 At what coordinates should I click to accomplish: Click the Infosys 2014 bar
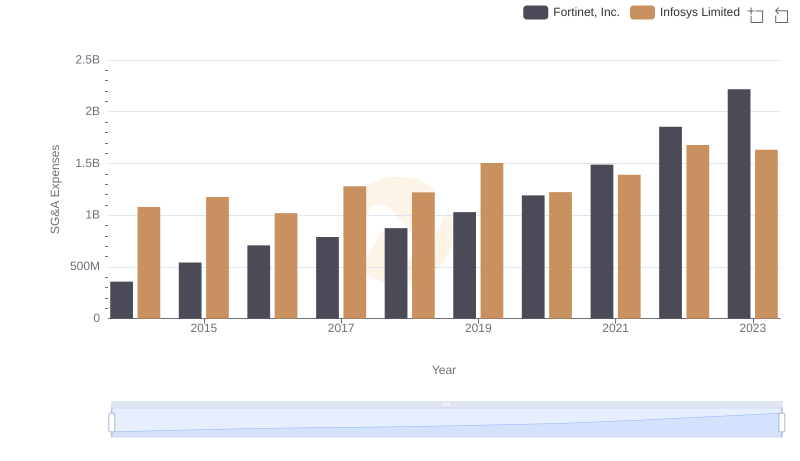click(149, 263)
